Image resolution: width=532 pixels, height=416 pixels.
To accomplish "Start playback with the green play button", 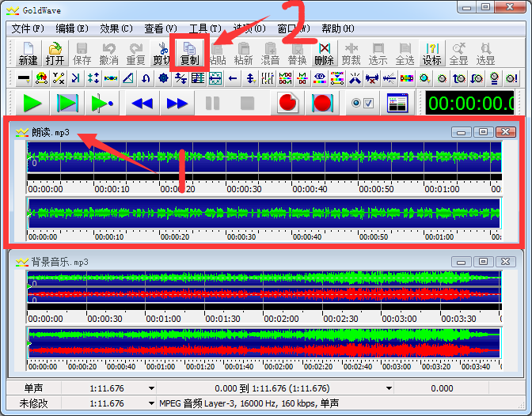I will pyautogui.click(x=32, y=103).
